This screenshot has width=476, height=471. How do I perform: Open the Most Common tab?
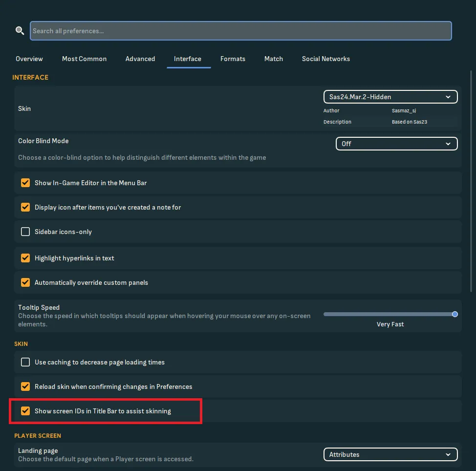pos(84,59)
